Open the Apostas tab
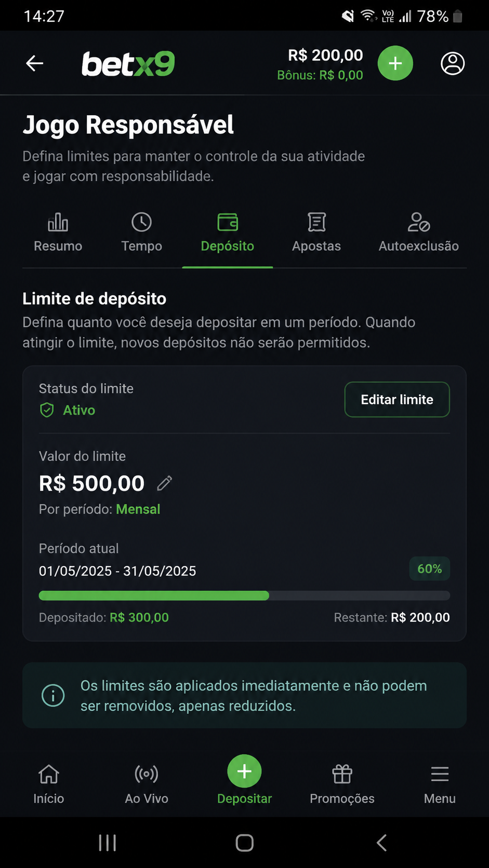Screen dimensions: 489x868 pos(316,233)
